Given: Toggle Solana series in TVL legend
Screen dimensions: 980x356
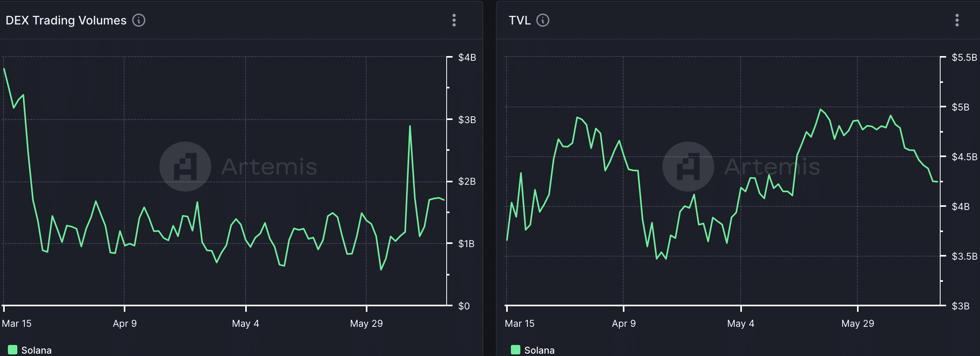Looking at the screenshot, I should point(539,350).
